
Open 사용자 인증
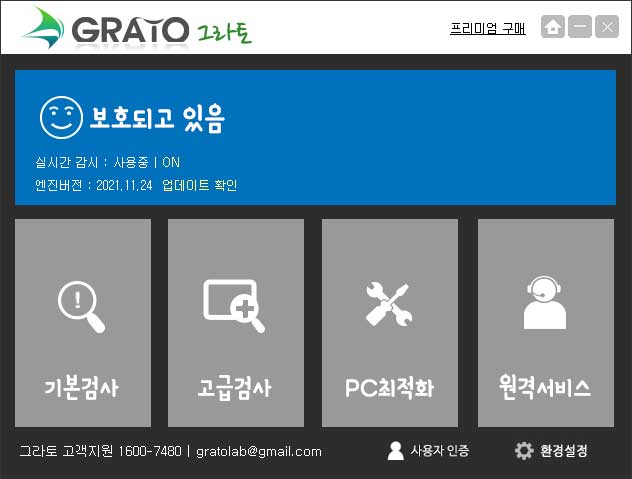coord(440,450)
